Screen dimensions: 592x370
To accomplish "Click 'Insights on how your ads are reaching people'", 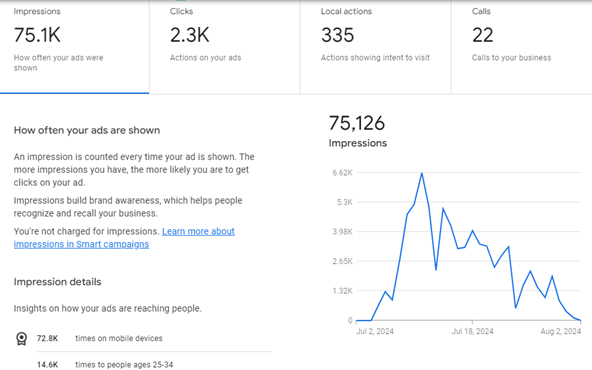I will coord(108,308).
